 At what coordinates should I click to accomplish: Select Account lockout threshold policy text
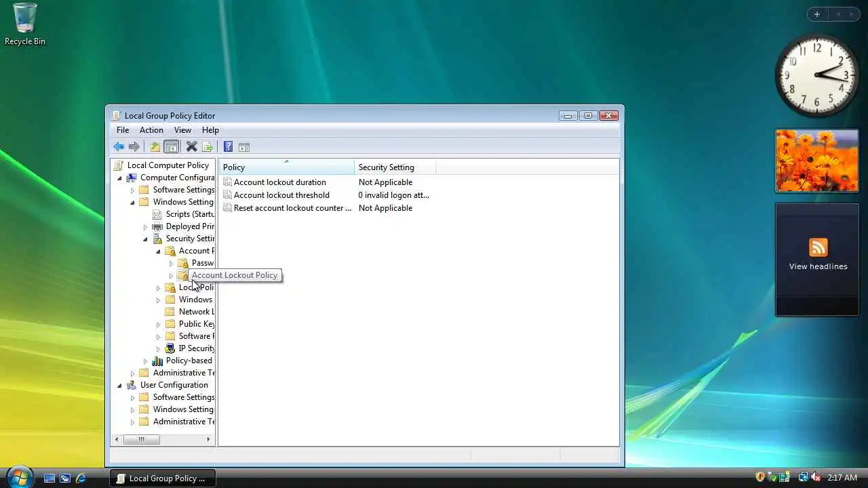point(281,195)
